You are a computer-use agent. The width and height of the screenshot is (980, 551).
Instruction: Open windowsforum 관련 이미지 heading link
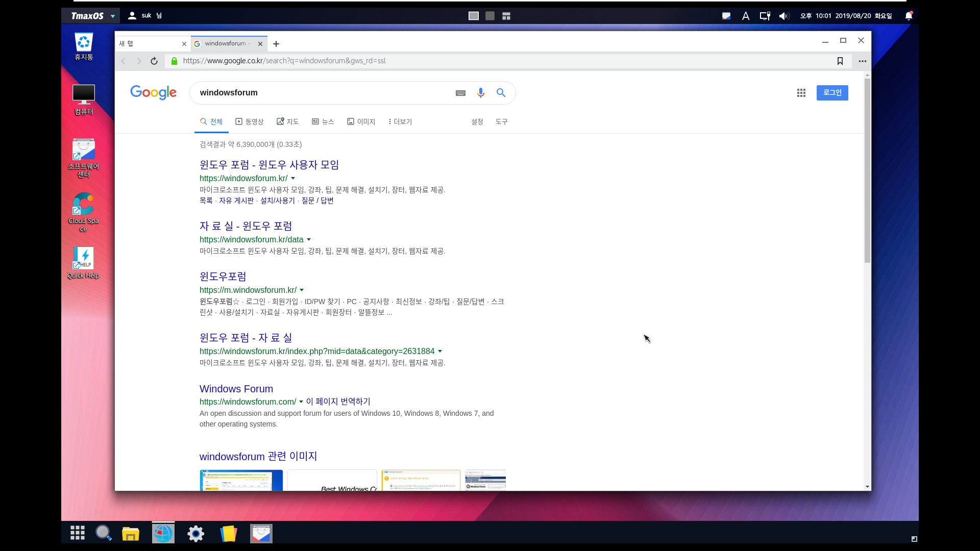click(258, 457)
